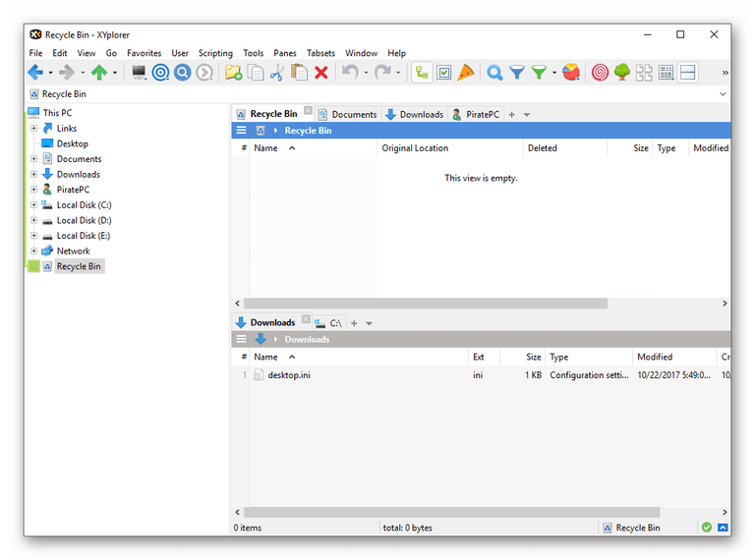Click the lower pane scroll right arrow

[x=725, y=513]
